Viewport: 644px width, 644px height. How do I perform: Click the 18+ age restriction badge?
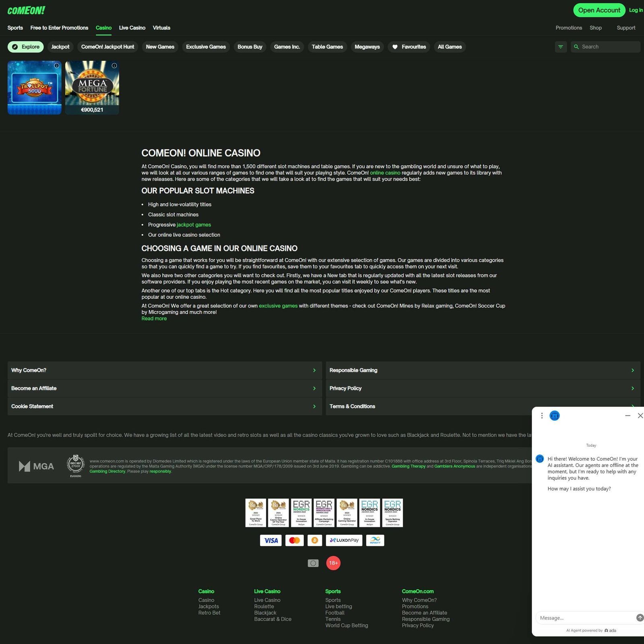pos(333,563)
